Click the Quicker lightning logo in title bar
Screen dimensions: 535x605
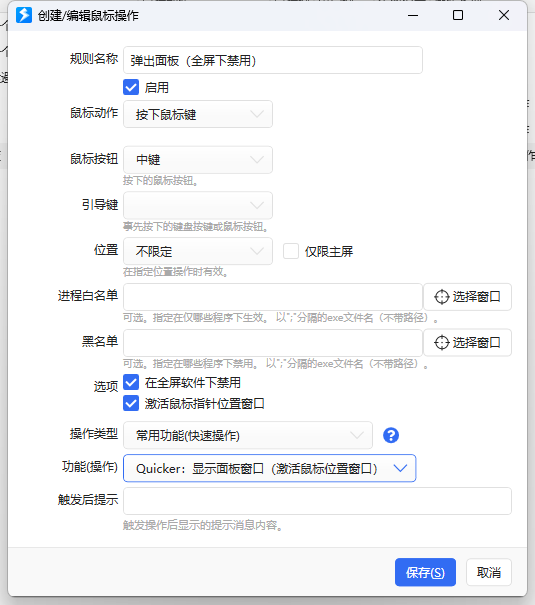[24, 15]
